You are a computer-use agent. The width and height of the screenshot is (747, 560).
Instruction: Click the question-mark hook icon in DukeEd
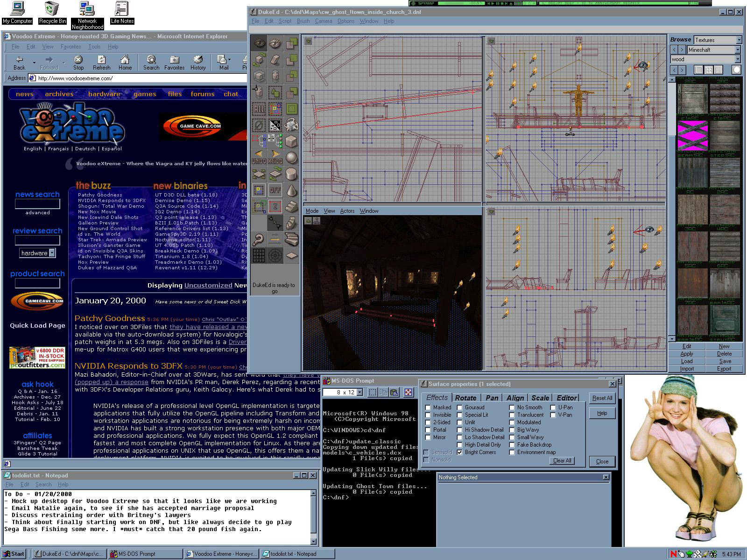tap(259, 239)
